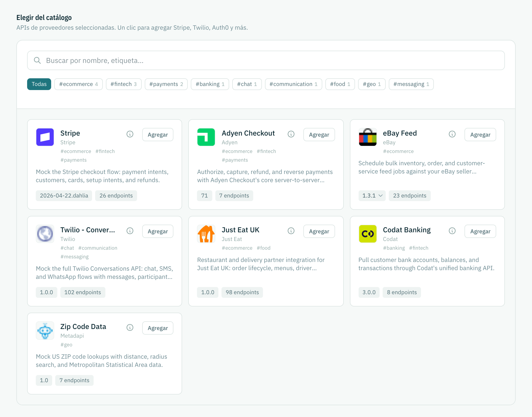Add Adyen Checkout to project

point(319,135)
